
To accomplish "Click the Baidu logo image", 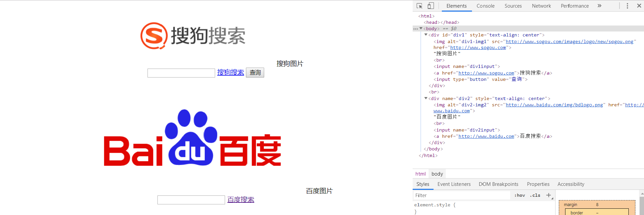I will click(x=192, y=137).
